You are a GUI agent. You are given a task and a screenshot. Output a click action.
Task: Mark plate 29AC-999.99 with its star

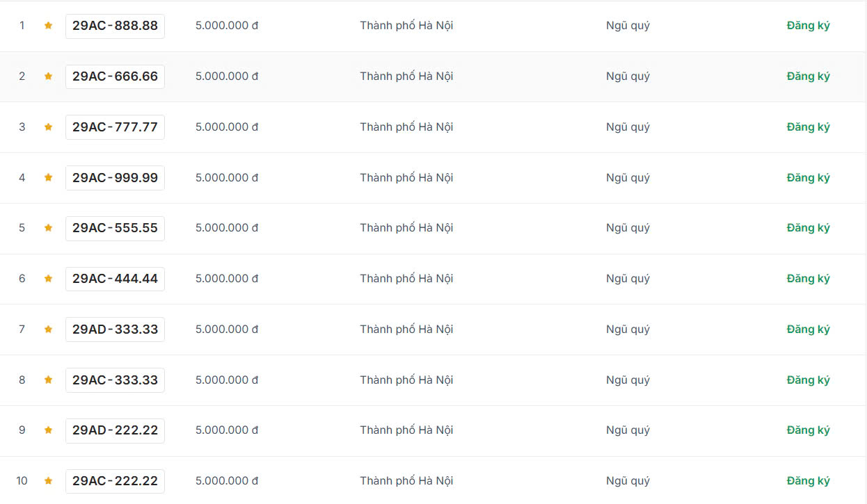(48, 178)
